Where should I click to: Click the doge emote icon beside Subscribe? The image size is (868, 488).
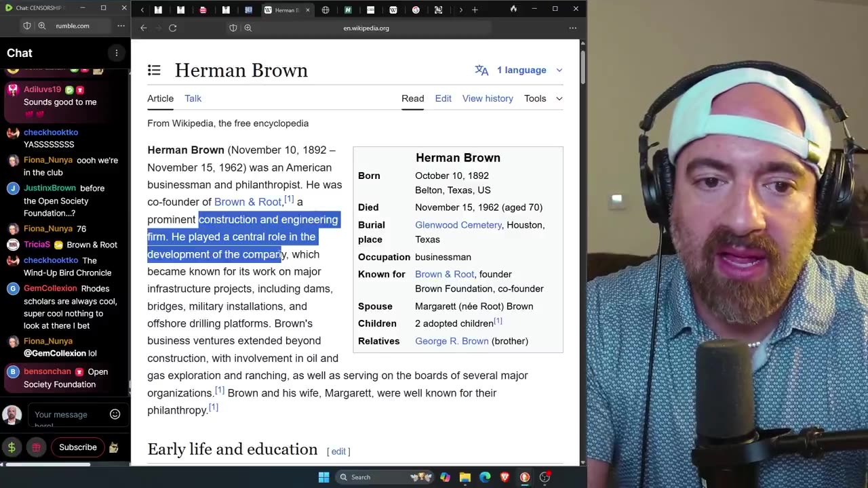[x=113, y=447]
